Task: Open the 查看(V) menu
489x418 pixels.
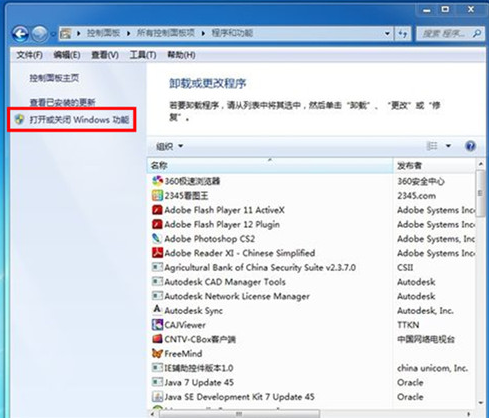Action: [x=105, y=55]
